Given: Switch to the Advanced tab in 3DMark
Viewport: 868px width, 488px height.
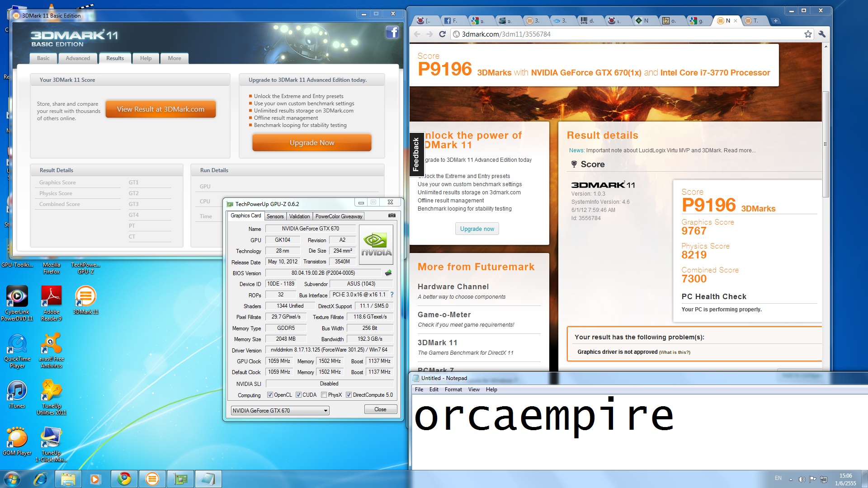Looking at the screenshot, I should point(78,58).
